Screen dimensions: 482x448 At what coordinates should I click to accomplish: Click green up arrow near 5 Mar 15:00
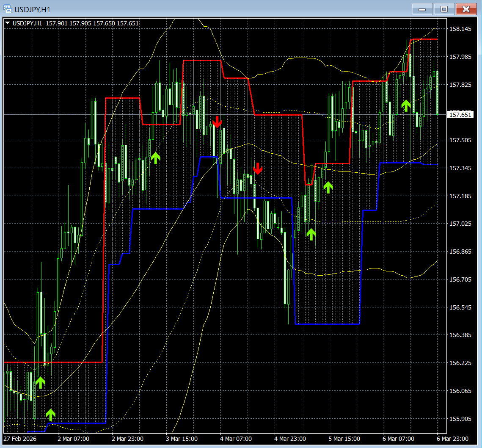point(328,188)
